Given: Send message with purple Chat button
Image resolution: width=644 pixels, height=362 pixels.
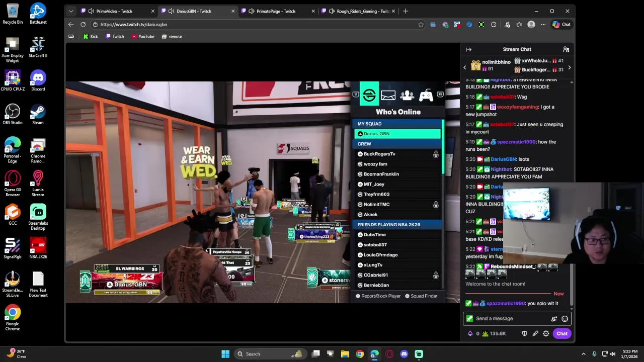Looking at the screenshot, I should pos(562,333).
